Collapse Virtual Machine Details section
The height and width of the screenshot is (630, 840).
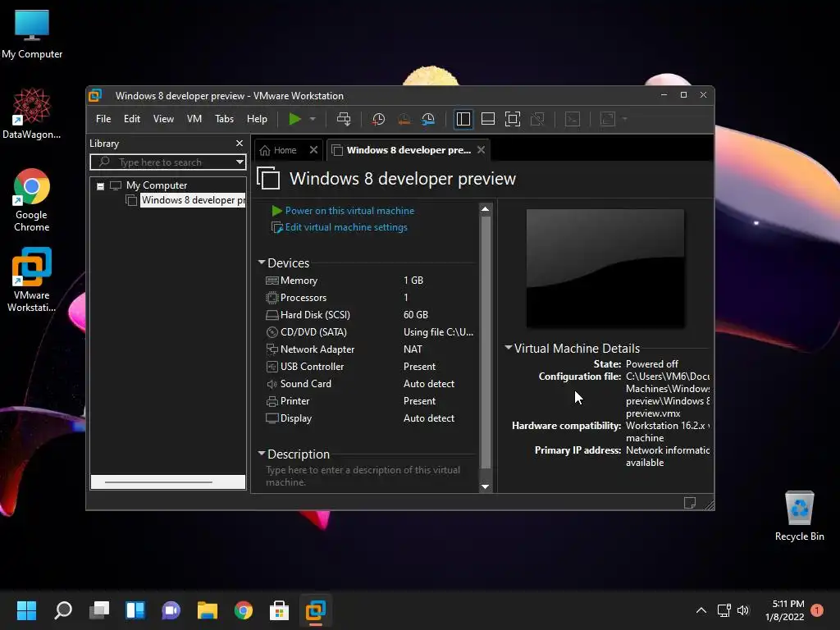(x=509, y=348)
